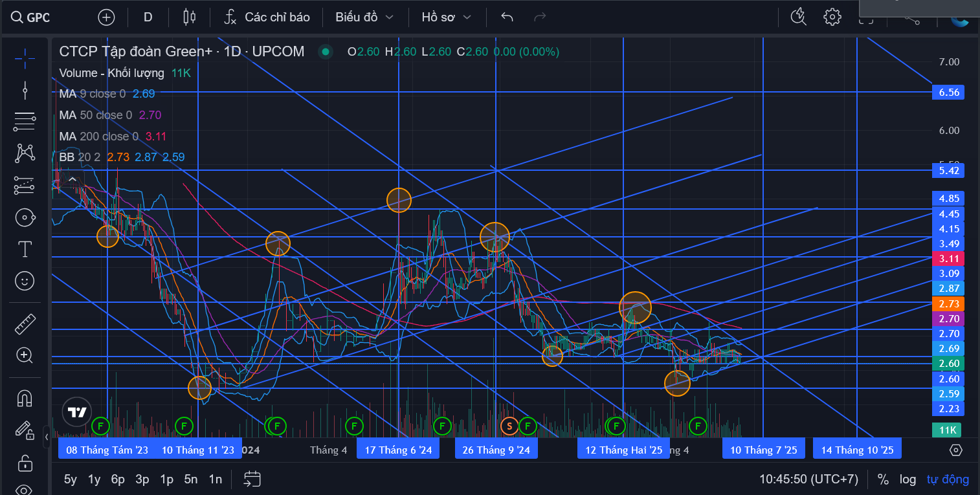Select the 5y time range
Viewport: 980px width, 495px height.
(71, 479)
